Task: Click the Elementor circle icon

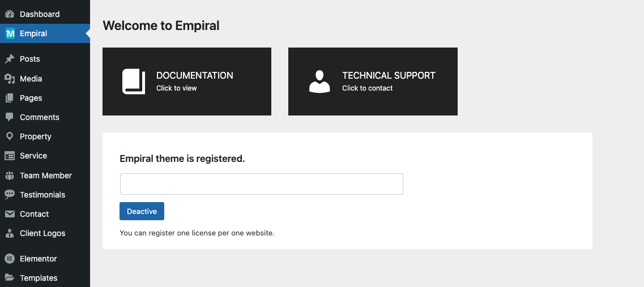Action: point(10,259)
